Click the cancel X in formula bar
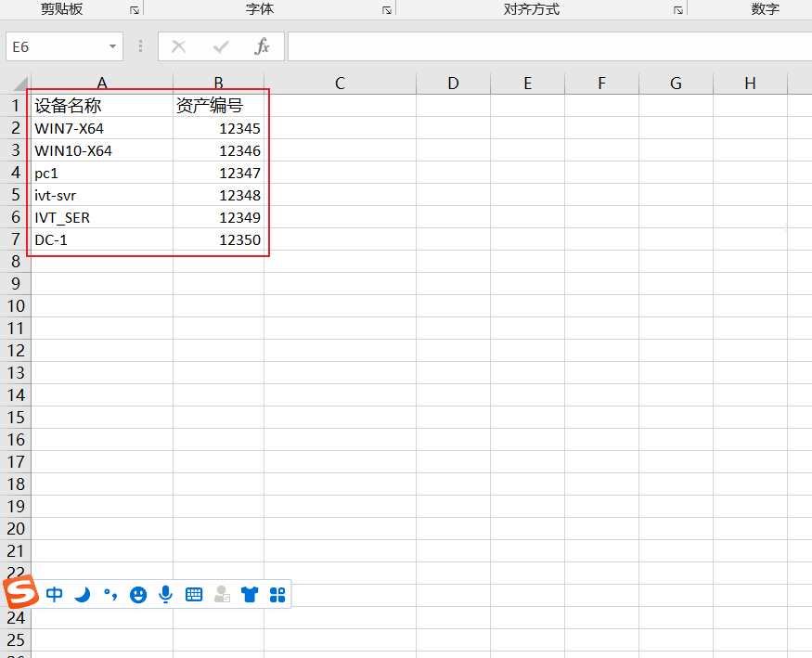 point(179,46)
